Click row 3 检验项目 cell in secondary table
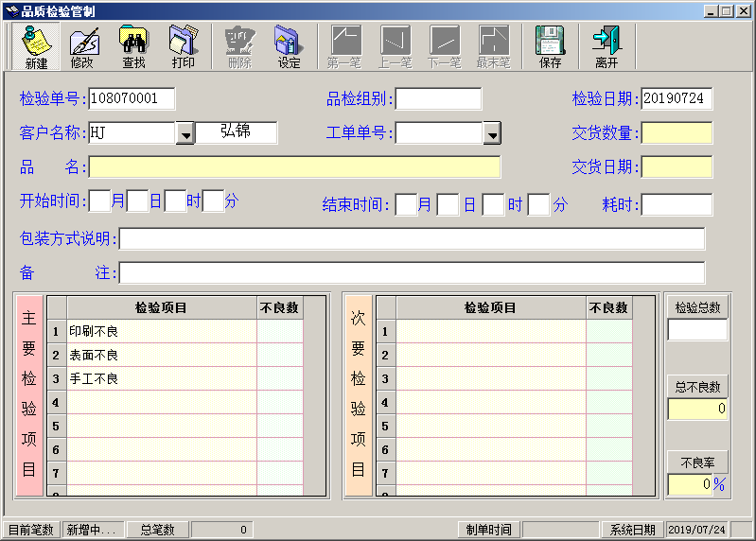Image resolution: width=756 pixels, height=541 pixels. pyautogui.click(x=491, y=378)
